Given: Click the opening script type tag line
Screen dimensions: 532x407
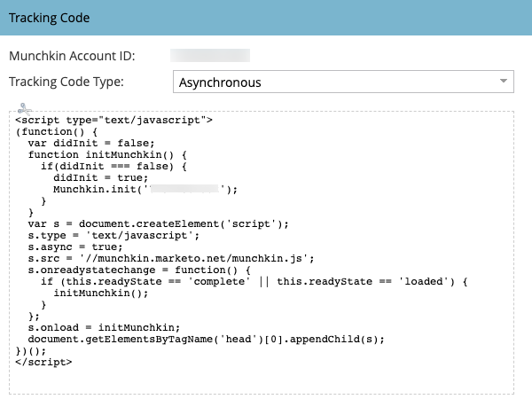Looking at the screenshot, I should click(x=113, y=120).
